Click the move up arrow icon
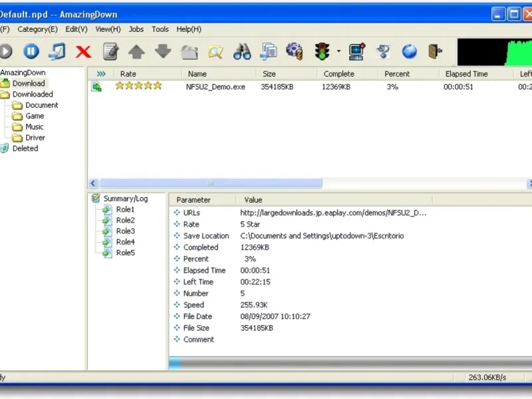This screenshot has height=399, width=532. pyautogui.click(x=136, y=52)
